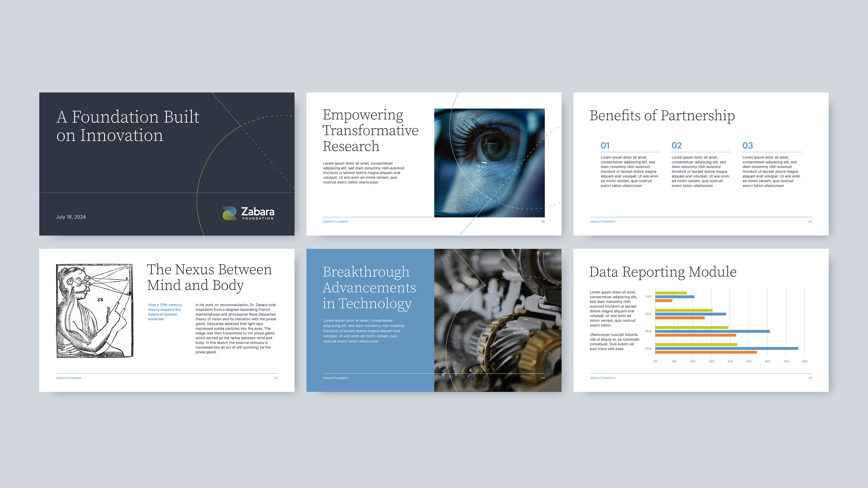This screenshot has width=868, height=488.
Task: Click the blue 'How a 17th-century theory' subheading
Action: pos(165,312)
